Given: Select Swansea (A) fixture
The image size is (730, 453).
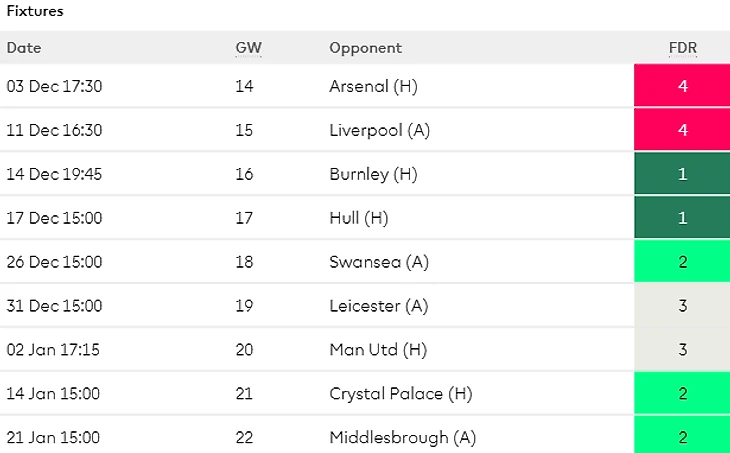Looking at the screenshot, I should [379, 262].
